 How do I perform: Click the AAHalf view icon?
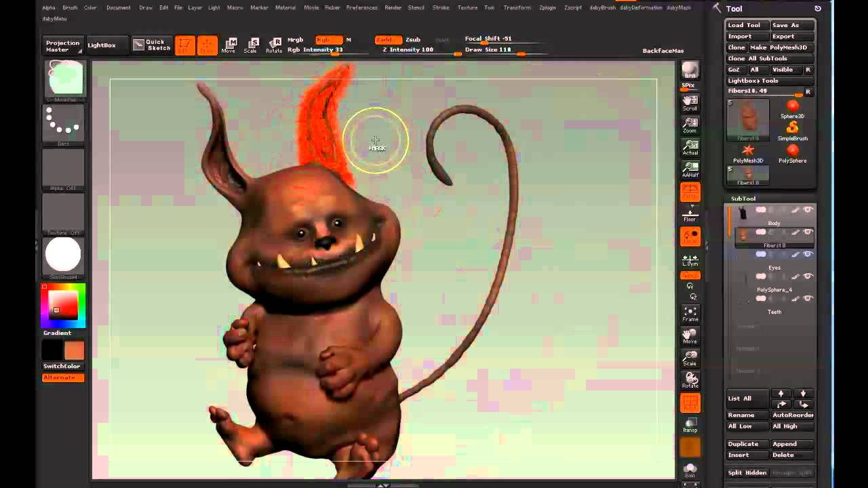pos(690,169)
